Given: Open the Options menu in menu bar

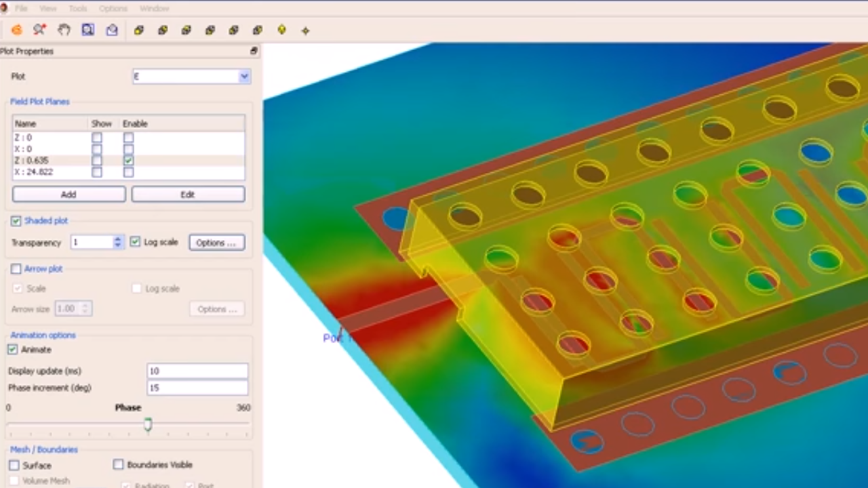Looking at the screenshot, I should coord(113,9).
